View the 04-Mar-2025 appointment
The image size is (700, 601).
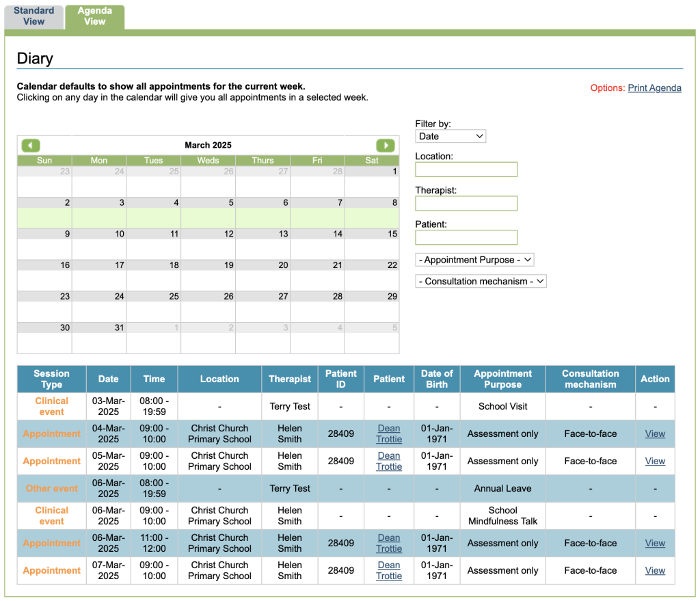[x=655, y=433]
